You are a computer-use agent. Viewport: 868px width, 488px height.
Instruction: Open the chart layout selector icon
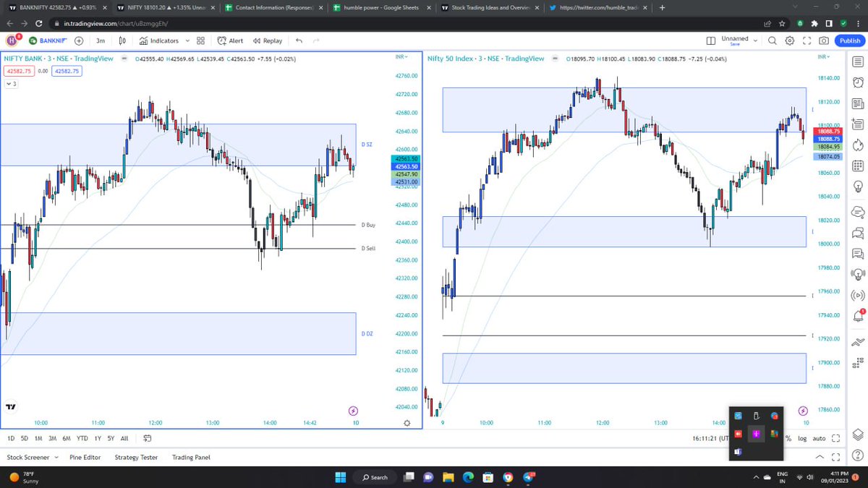[710, 40]
